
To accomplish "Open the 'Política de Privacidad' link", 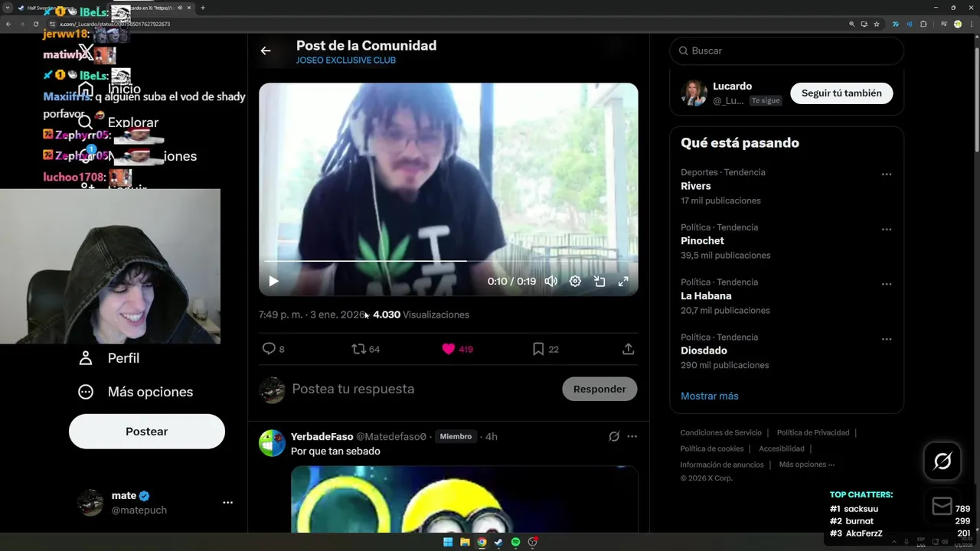I will click(812, 432).
